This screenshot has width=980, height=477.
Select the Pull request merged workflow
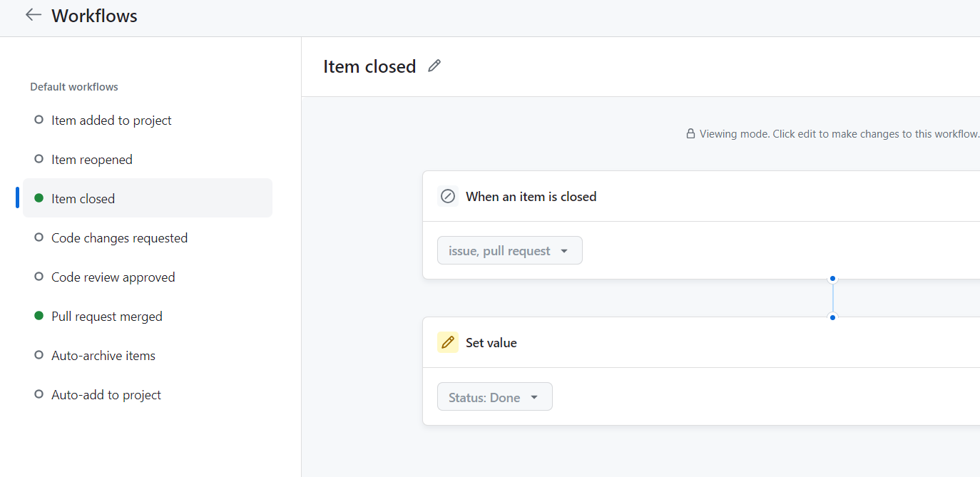[107, 317]
